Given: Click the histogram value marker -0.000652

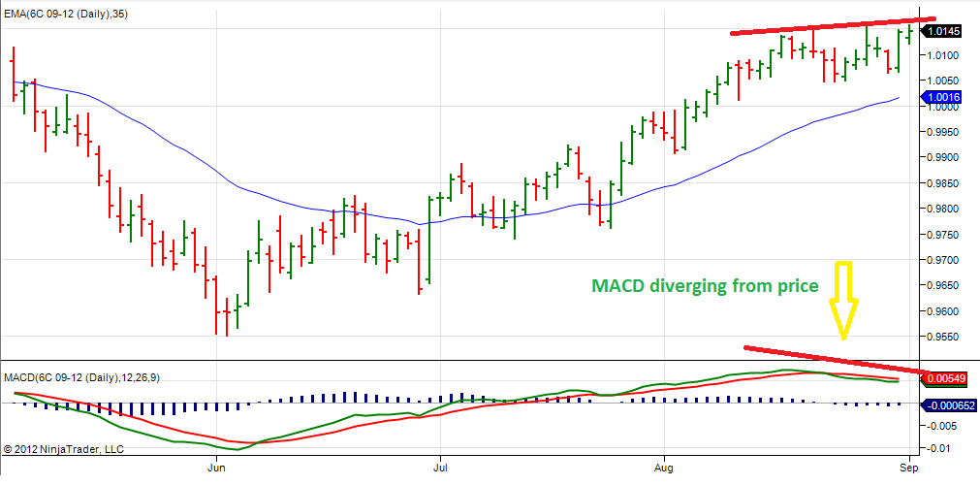Looking at the screenshot, I should 949,405.
